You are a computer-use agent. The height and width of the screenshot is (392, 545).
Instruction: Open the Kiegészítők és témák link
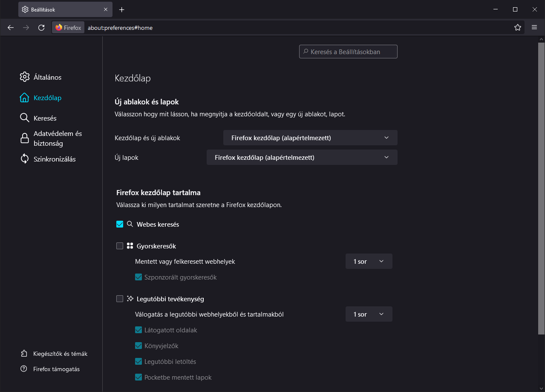[x=54, y=354]
